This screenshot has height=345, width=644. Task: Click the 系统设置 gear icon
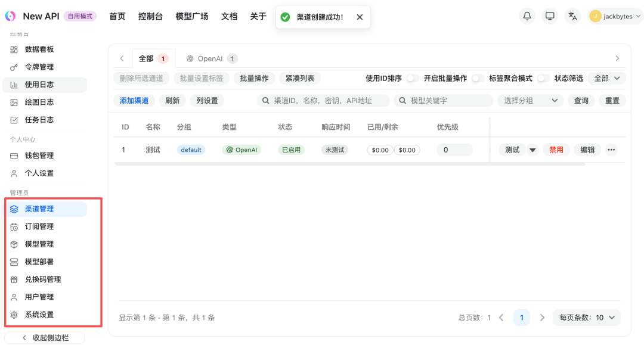tap(14, 315)
